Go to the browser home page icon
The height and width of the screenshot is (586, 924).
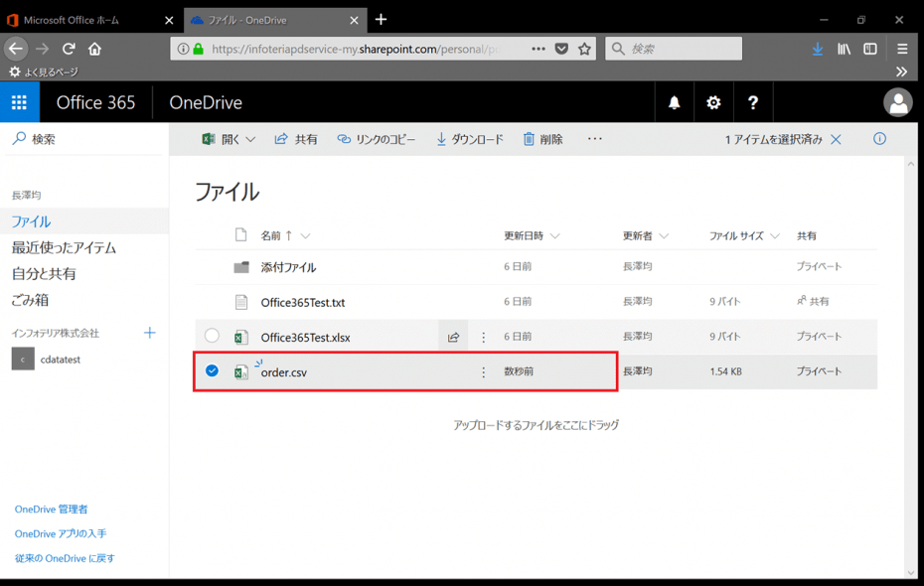coord(94,49)
